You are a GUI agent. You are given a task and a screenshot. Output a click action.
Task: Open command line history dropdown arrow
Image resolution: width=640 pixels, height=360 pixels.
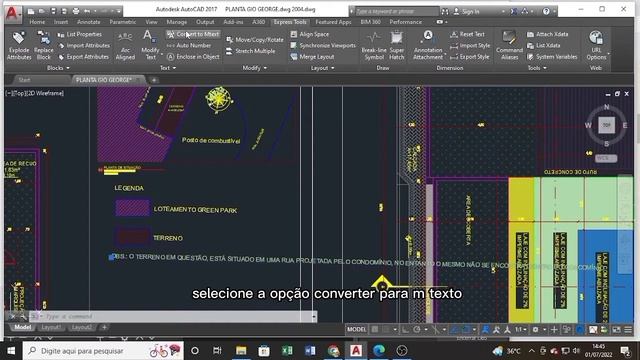(x=314, y=316)
